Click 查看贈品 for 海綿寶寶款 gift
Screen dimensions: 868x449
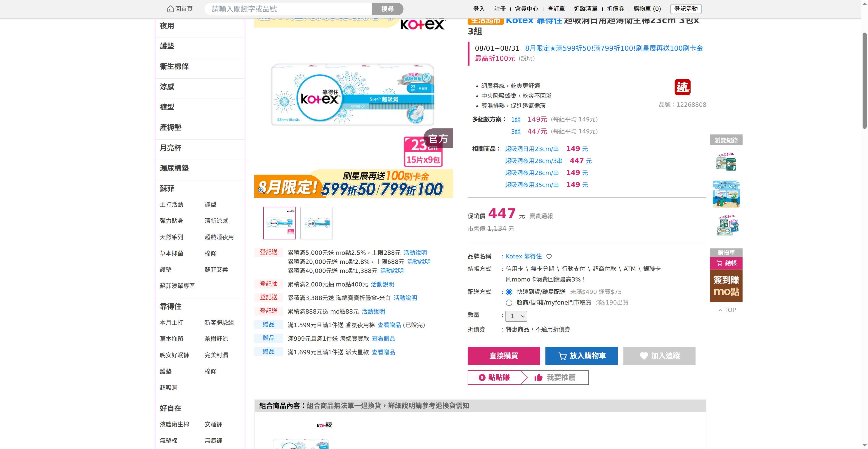click(x=383, y=339)
